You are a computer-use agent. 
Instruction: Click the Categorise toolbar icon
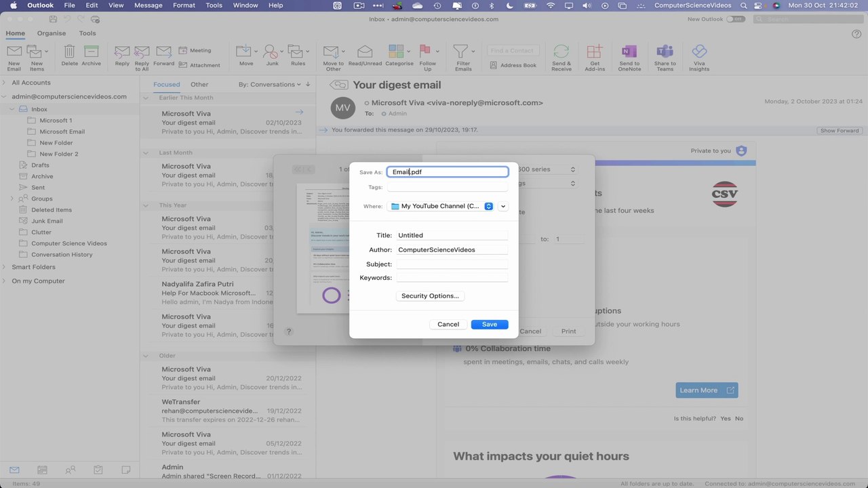coord(397,52)
